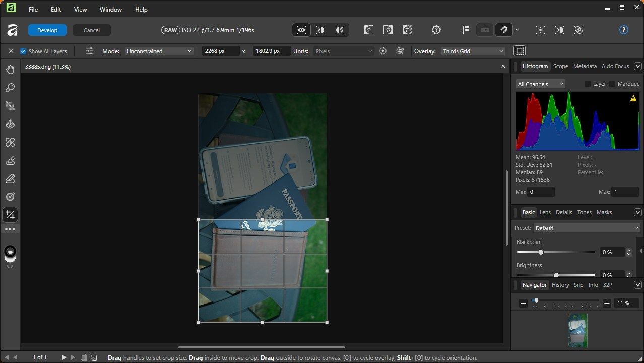Switch to the Scope tab
Screen dimensions: 644x363
(x=560, y=66)
